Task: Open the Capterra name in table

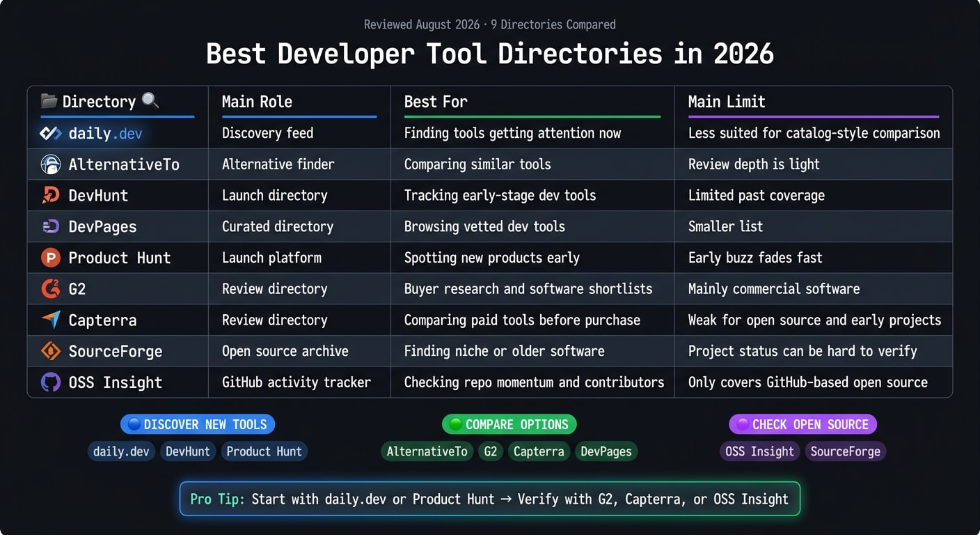Action: click(x=102, y=320)
